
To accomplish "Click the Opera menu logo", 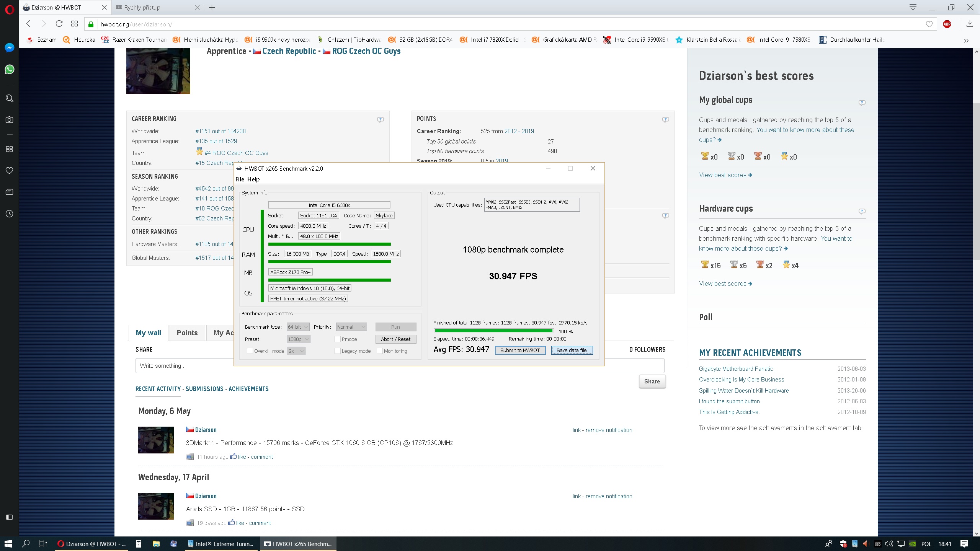I will coord(10,9).
